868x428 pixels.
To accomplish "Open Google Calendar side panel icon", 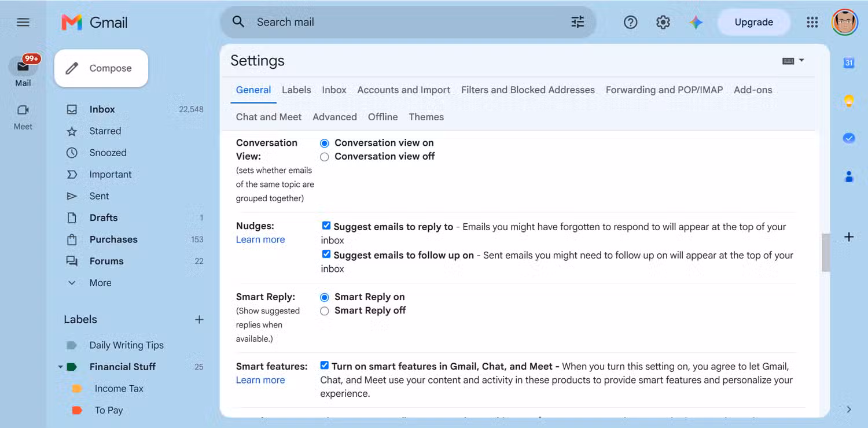I will coord(849,63).
